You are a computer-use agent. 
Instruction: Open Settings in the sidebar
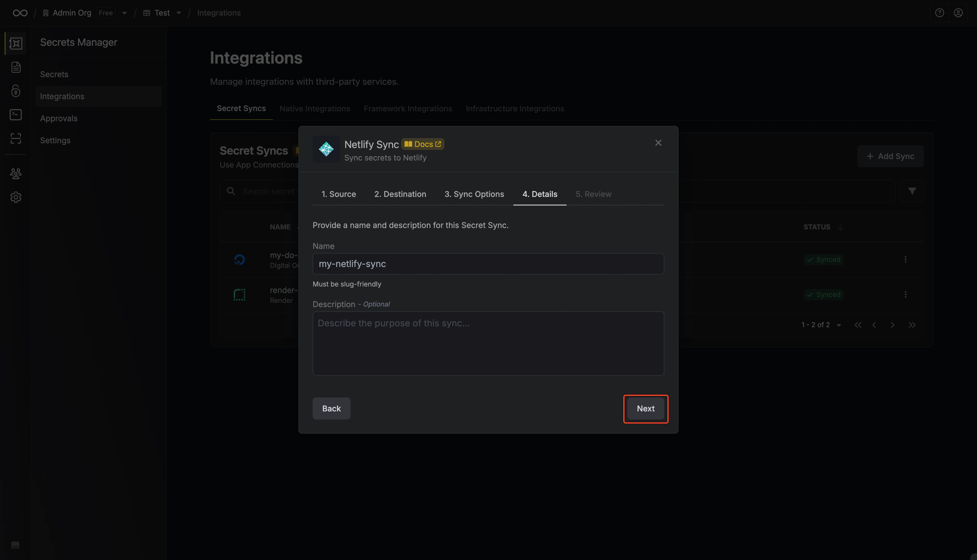click(x=98, y=140)
